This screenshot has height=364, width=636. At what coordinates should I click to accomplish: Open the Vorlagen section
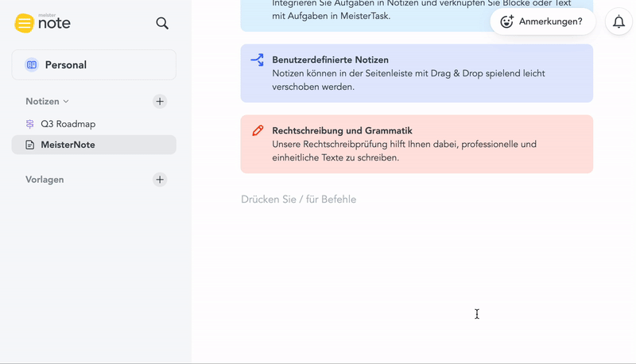click(45, 180)
